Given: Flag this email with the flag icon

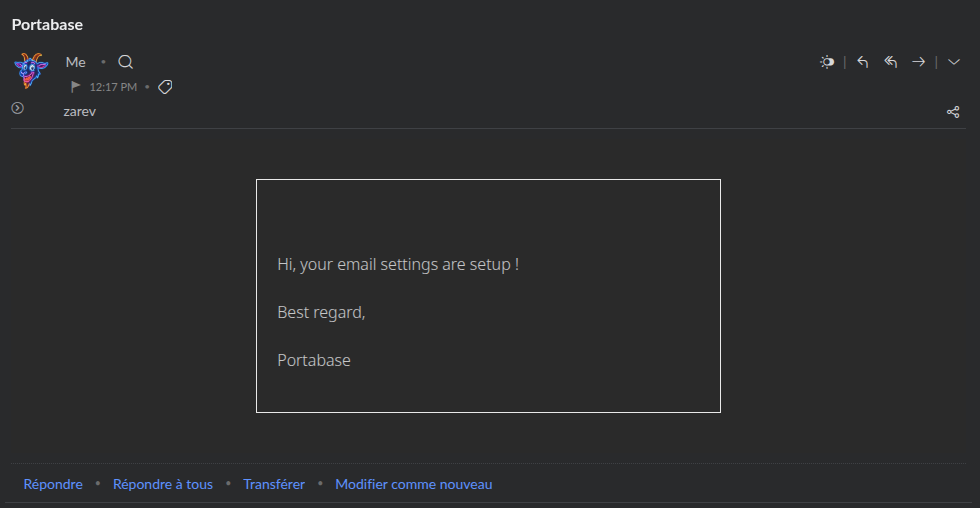Looking at the screenshot, I should click(x=76, y=87).
